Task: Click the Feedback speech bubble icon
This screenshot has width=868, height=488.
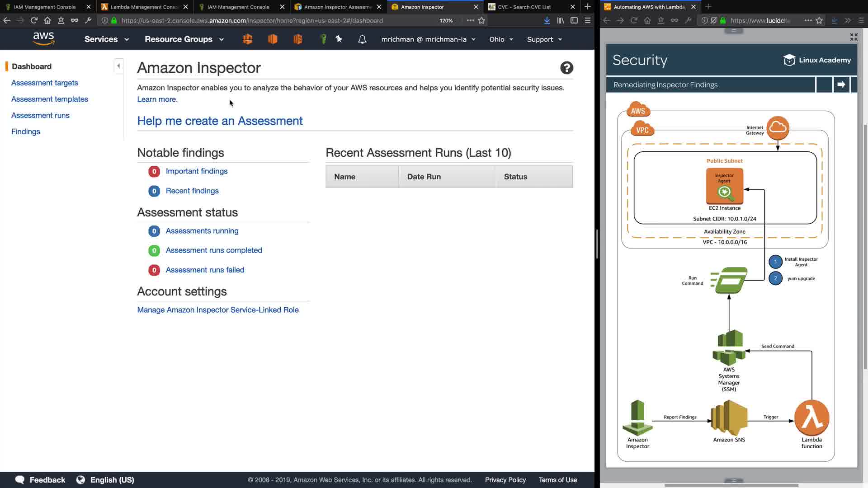Action: (x=20, y=480)
